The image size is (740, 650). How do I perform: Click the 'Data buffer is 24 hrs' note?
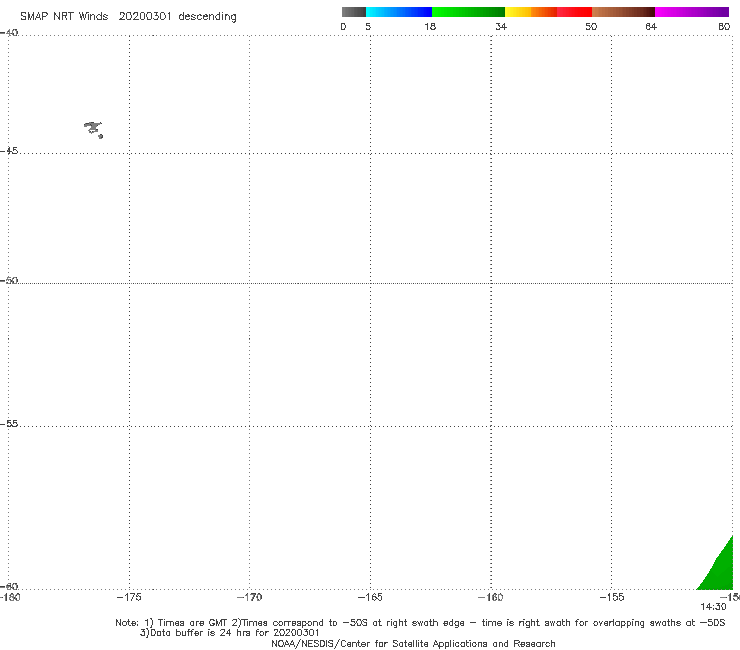click(230, 633)
